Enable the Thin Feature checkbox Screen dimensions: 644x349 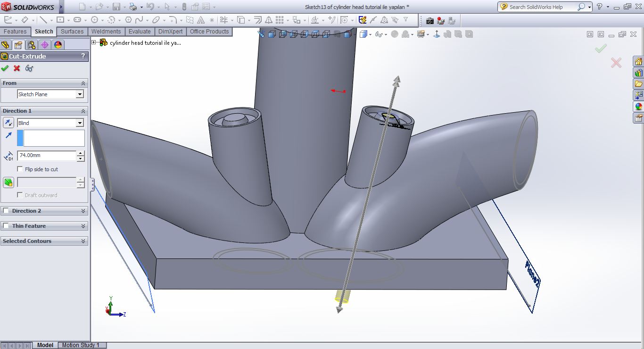tap(6, 226)
